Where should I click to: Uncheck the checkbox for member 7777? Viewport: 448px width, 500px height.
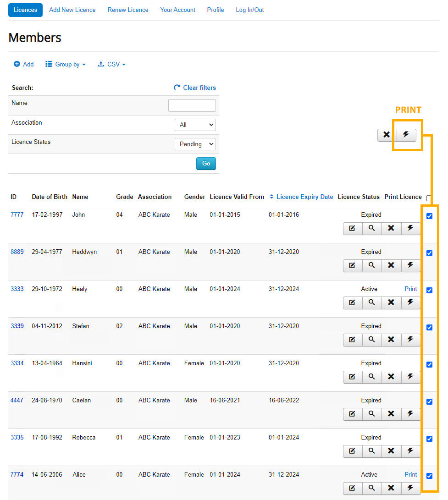pos(429,216)
